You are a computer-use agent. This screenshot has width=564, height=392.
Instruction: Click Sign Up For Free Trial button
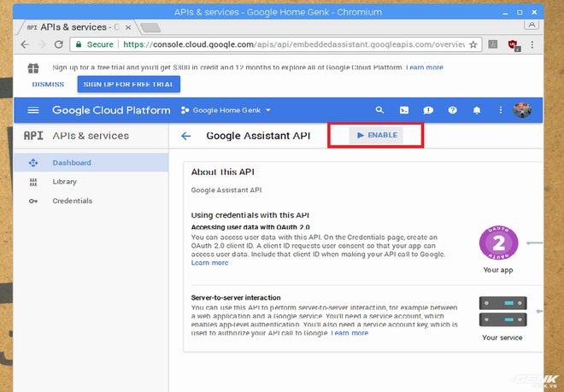click(x=129, y=85)
